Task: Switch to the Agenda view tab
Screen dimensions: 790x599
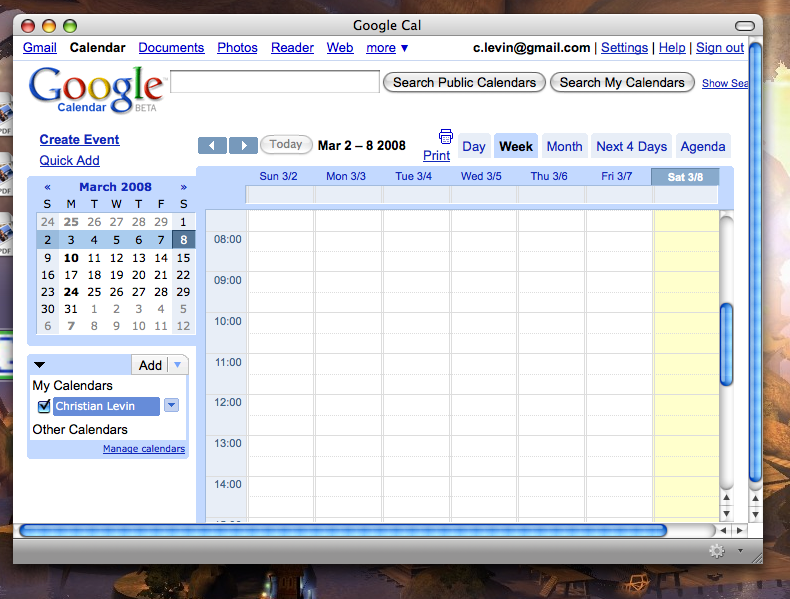Action: 703,146
